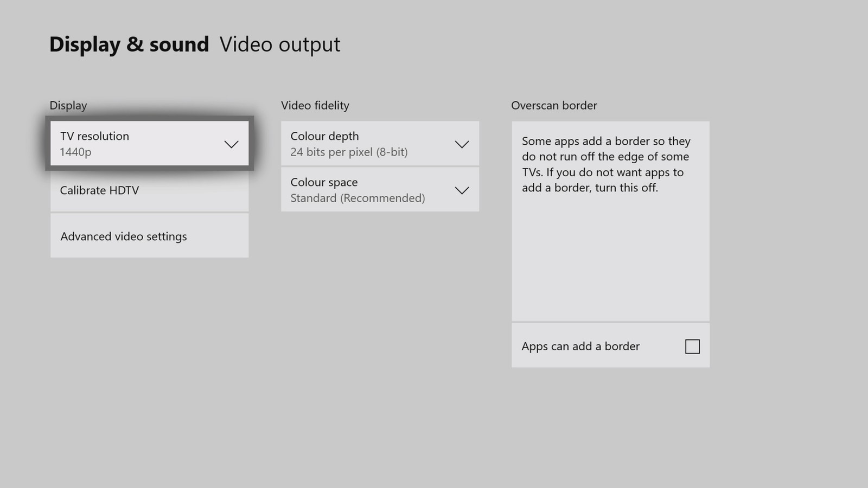This screenshot has height=488, width=868.
Task: Select the Standard (Recommended) value text
Action: coord(358,198)
